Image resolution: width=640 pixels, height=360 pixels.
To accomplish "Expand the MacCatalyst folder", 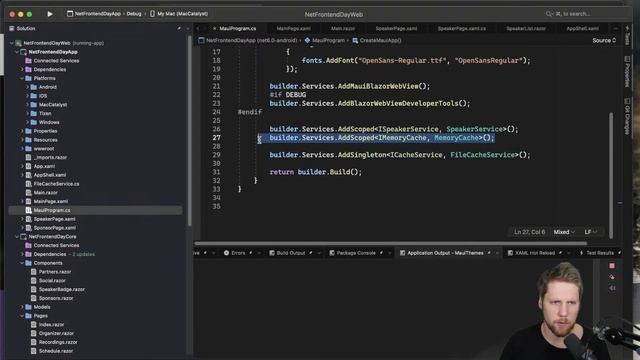I will pos(27,104).
